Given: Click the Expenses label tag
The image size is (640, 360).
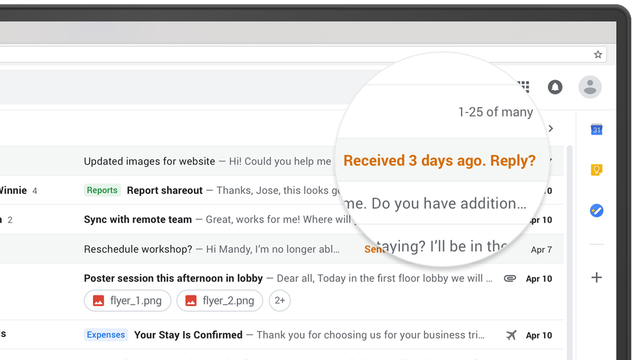Looking at the screenshot, I should tap(106, 335).
